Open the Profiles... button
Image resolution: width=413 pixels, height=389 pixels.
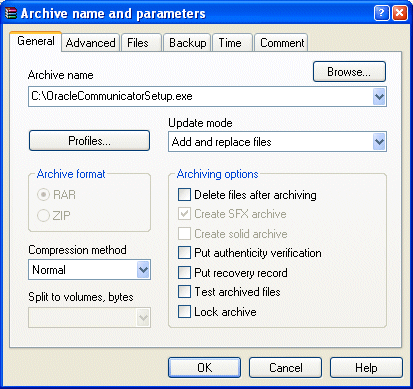point(89,140)
